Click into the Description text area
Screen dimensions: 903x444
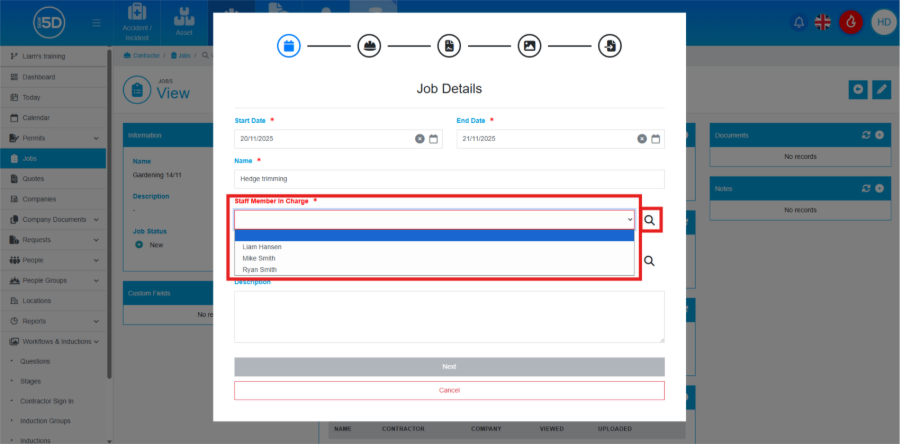tap(449, 317)
